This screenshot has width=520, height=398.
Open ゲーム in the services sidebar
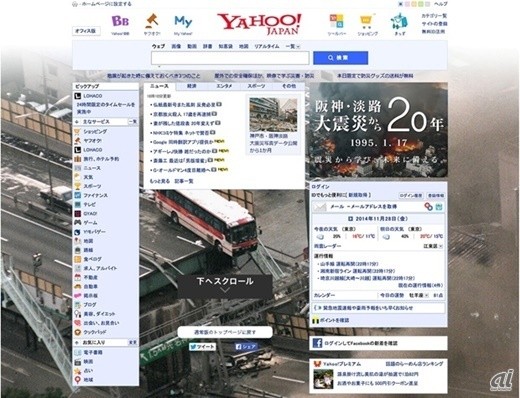tap(90, 223)
